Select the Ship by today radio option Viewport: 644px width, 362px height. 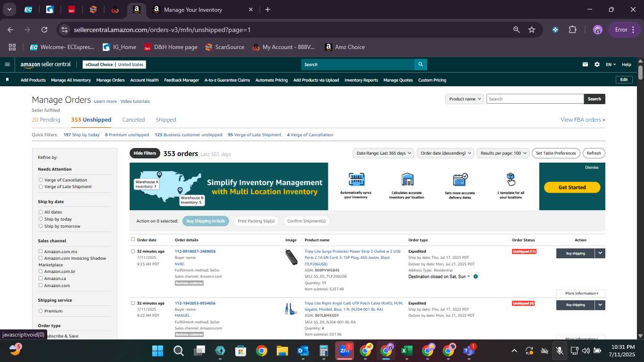41,219
